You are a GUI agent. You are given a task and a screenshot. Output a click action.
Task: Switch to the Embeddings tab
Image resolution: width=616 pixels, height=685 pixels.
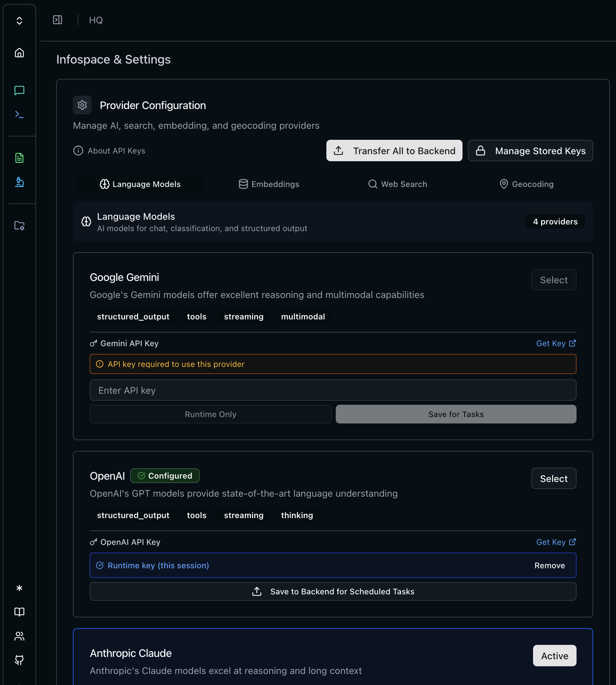pyautogui.click(x=269, y=184)
